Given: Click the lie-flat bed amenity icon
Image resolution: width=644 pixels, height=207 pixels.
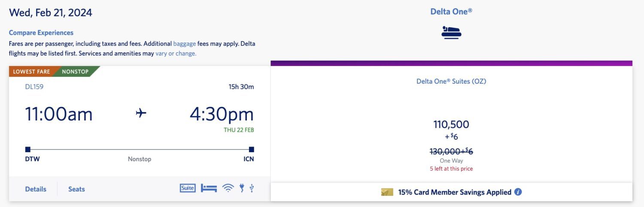Looking at the screenshot, I should click(x=209, y=188).
